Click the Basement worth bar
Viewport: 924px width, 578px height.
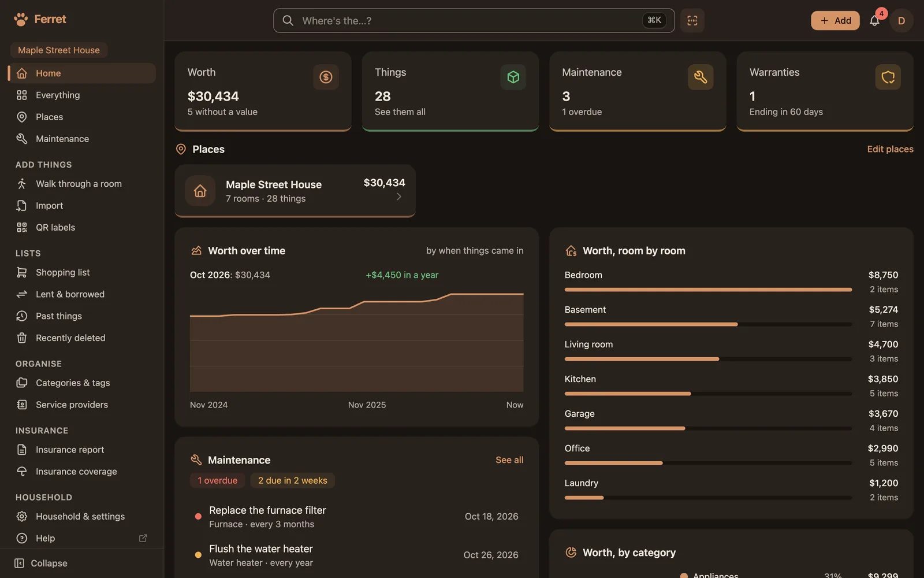[708, 324]
